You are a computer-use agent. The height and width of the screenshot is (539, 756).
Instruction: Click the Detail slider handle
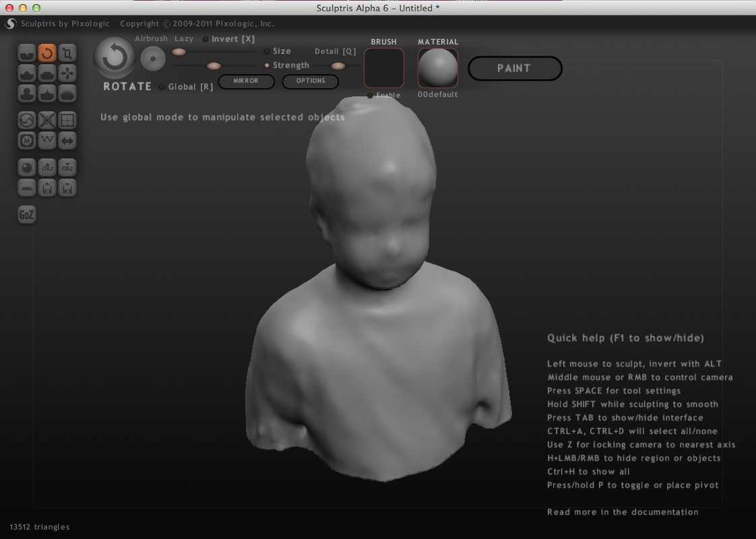pos(338,65)
